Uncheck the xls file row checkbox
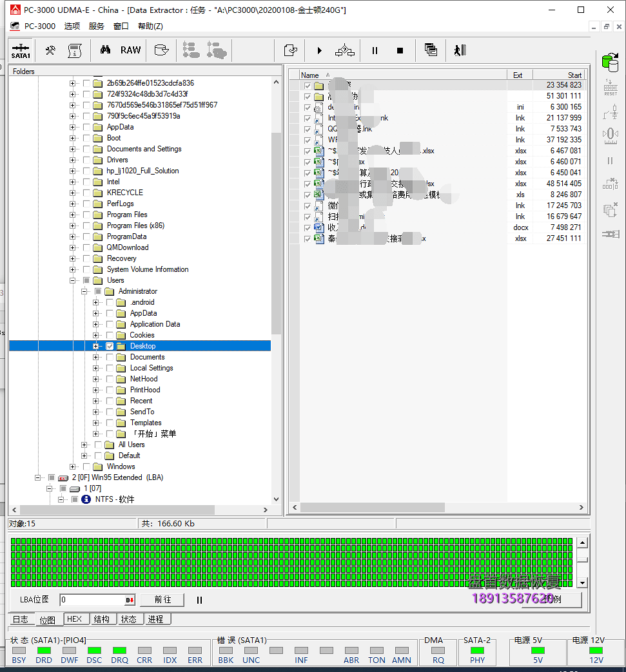 click(308, 195)
